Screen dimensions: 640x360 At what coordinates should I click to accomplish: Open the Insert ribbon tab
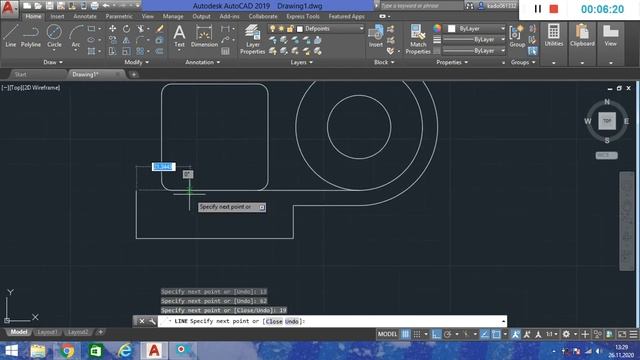tap(57, 16)
